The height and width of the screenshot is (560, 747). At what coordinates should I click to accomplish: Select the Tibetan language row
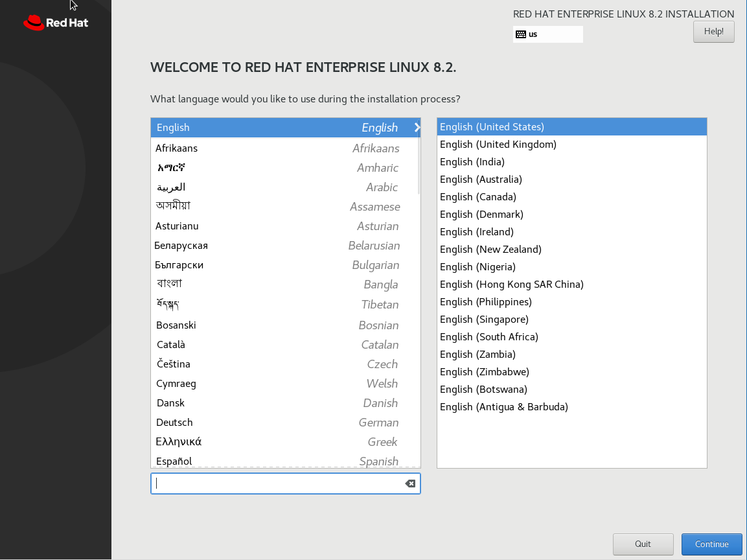pos(284,305)
